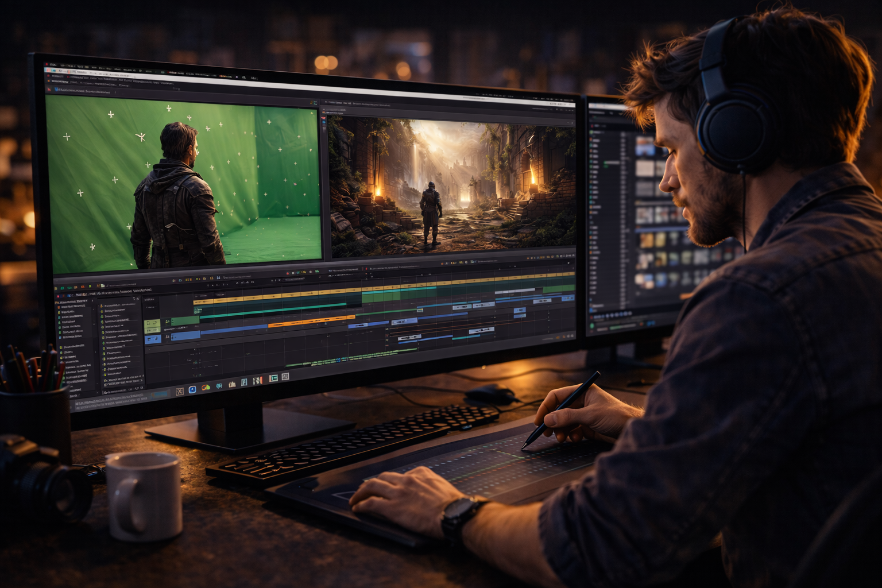882x588 pixels.
Task: Select the green-screen source viewer tab title
Action: (x=80, y=91)
